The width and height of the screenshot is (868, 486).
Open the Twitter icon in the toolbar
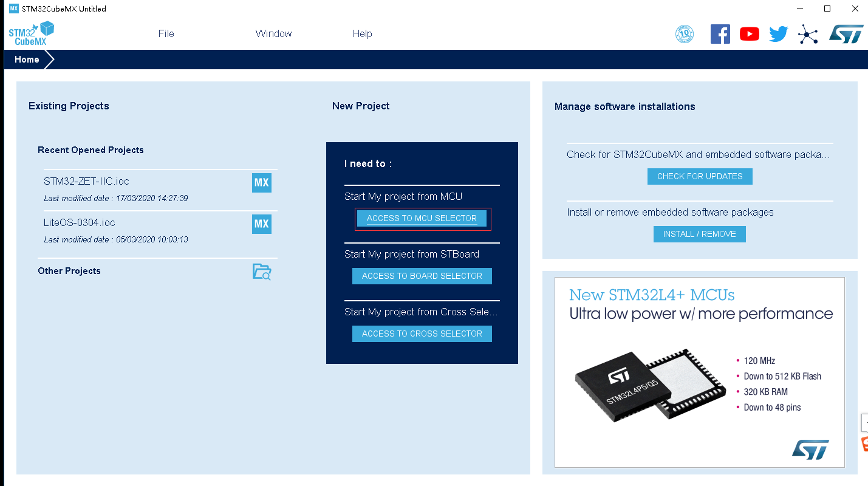click(778, 34)
